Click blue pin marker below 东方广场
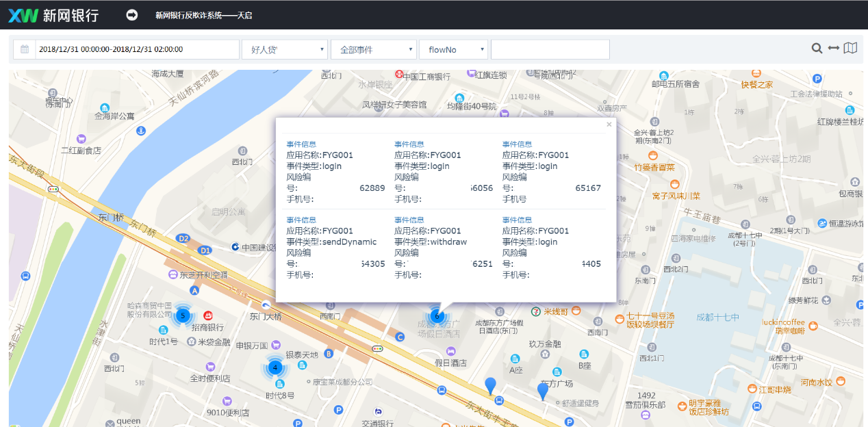868x427 pixels. tap(543, 391)
